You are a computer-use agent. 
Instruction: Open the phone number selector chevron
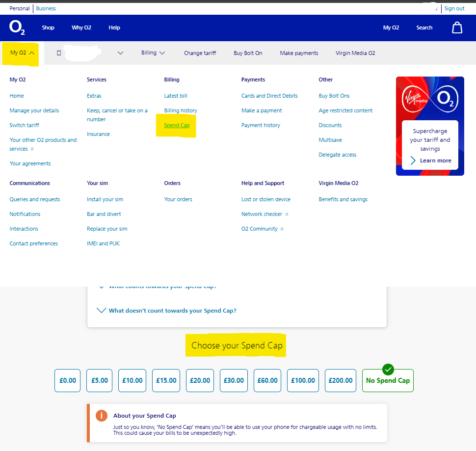click(x=120, y=53)
